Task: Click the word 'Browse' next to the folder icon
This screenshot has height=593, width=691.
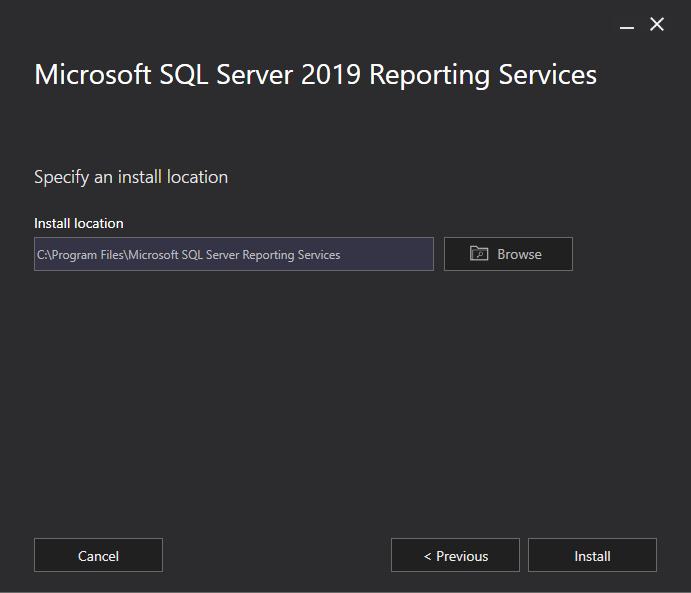Action: [x=519, y=254]
